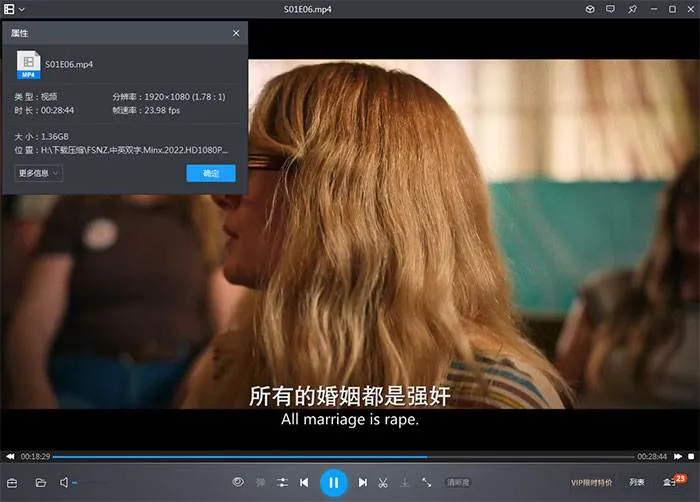Click the skin cube icon in title bar
This screenshot has height=502, width=700.
590,9
